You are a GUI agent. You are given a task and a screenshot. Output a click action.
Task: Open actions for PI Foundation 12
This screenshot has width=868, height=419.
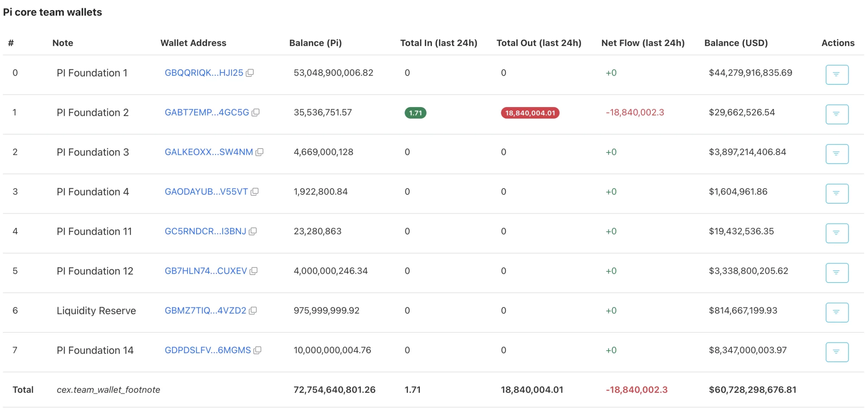coord(836,272)
